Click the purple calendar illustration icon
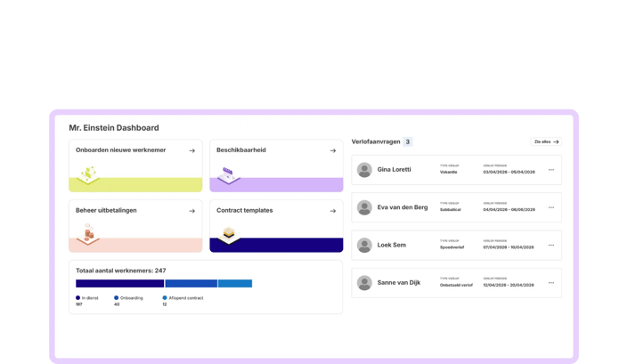The width and height of the screenshot is (628, 364). (229, 175)
